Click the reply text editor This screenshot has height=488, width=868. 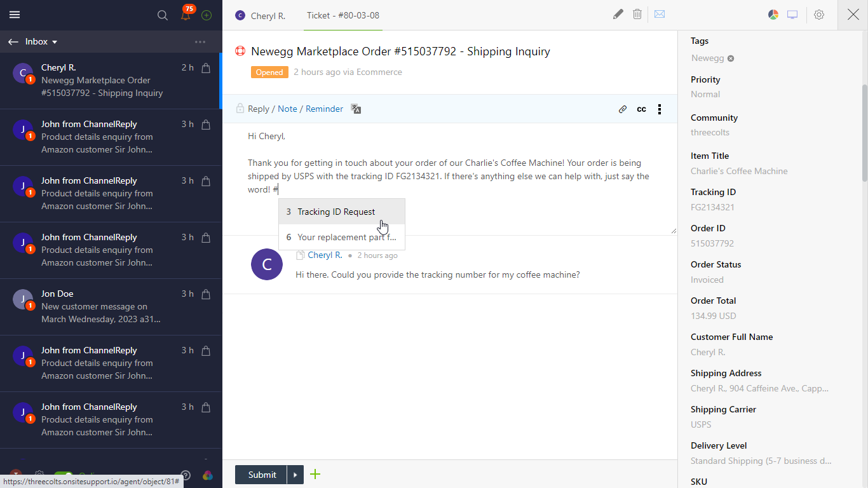[x=450, y=179]
